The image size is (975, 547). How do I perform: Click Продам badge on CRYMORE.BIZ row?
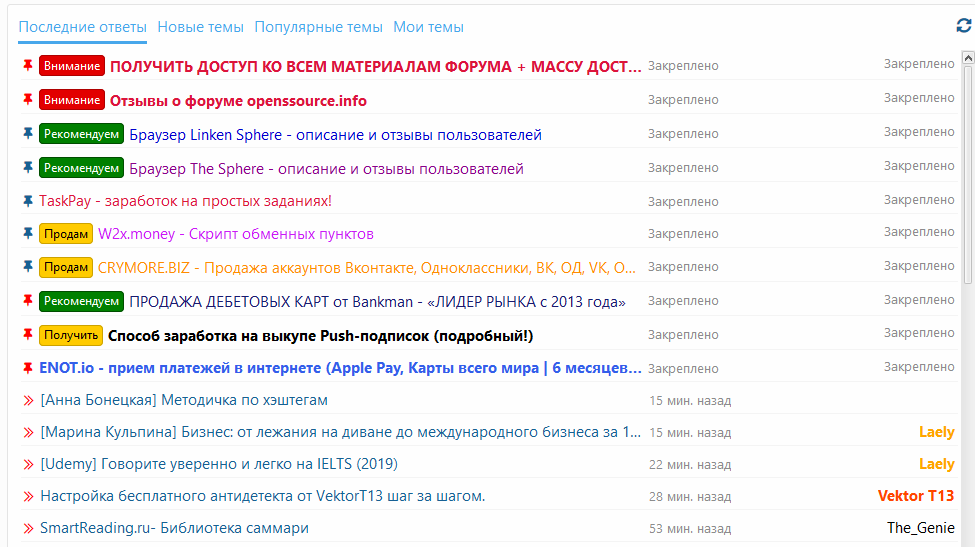tap(66, 267)
